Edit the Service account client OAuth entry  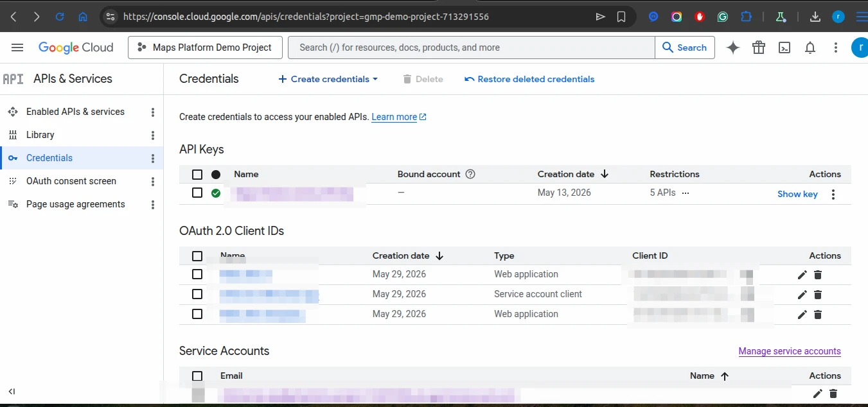(x=802, y=295)
